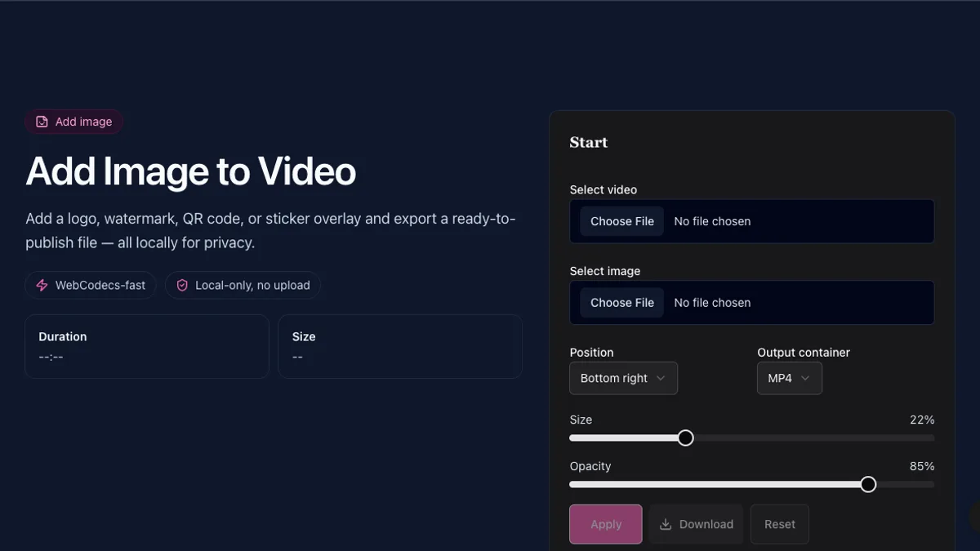Click the Opacity label

click(590, 466)
